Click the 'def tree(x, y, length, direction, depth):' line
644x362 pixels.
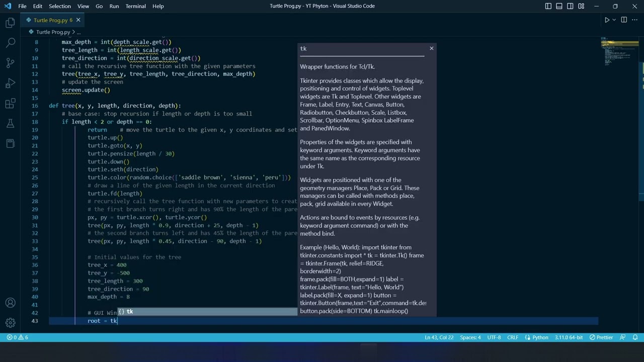point(115,106)
